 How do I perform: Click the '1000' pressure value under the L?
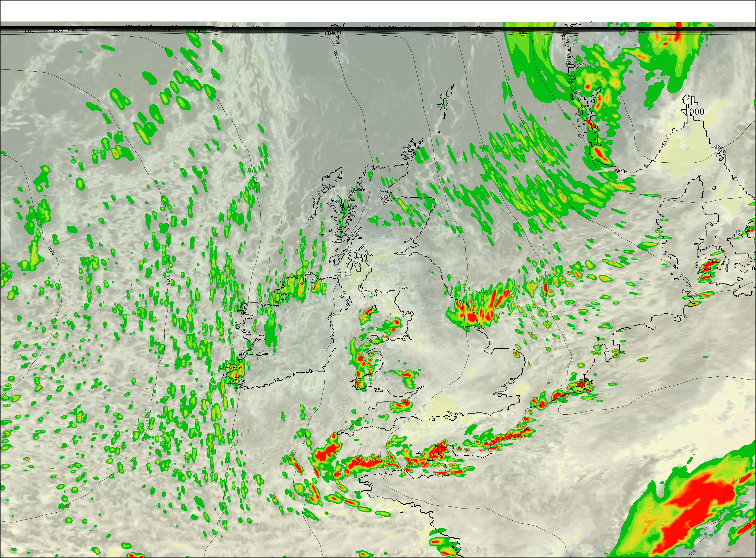695,111
